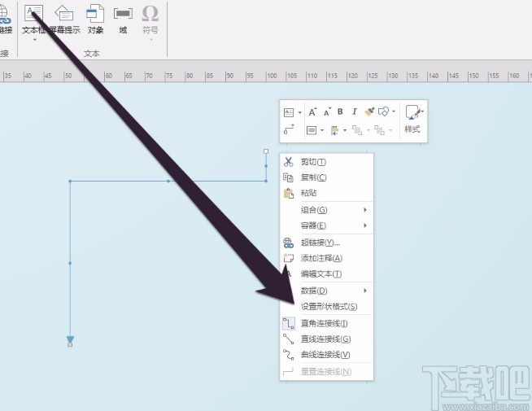The height and width of the screenshot is (411, 532).
Task: Click the midpoint handle on long vertical segment
Action: tap(70, 263)
